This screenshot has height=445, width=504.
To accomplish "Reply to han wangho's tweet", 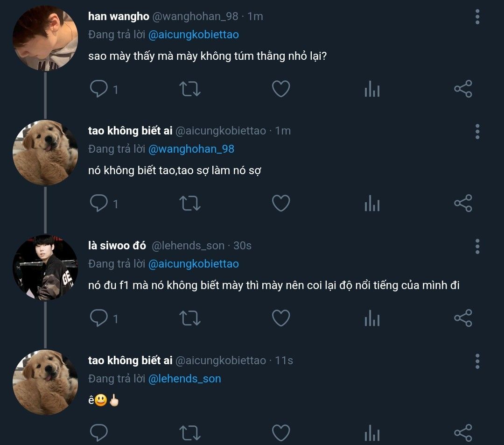I will point(98,89).
